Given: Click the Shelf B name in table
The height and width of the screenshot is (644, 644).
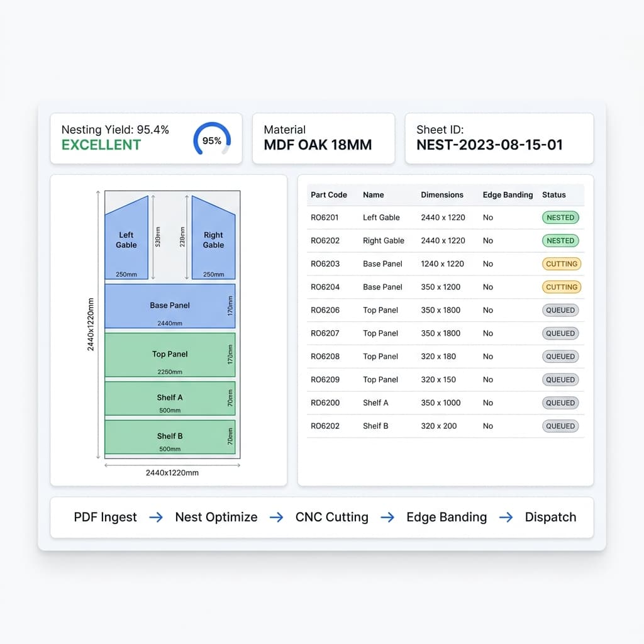Looking at the screenshot, I should click(375, 426).
